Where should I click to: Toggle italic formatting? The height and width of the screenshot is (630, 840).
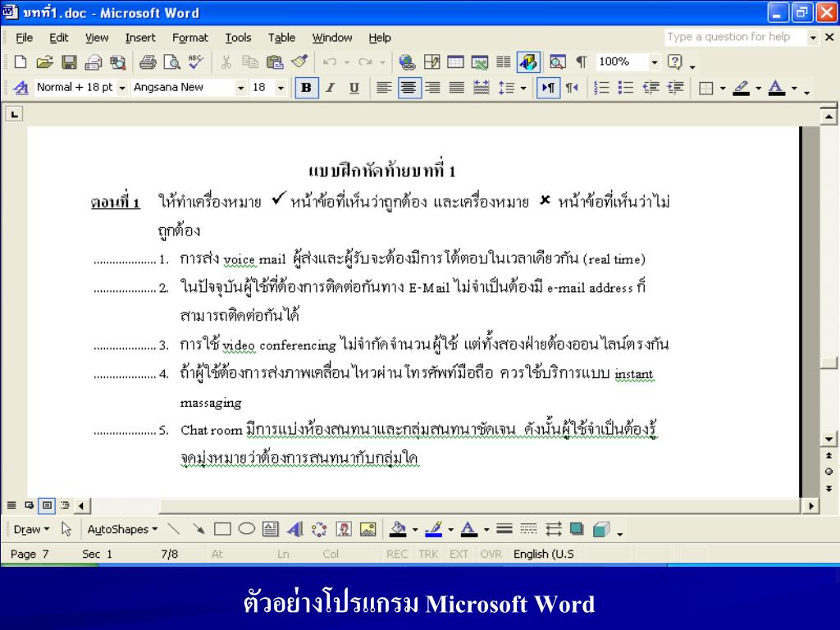330,88
